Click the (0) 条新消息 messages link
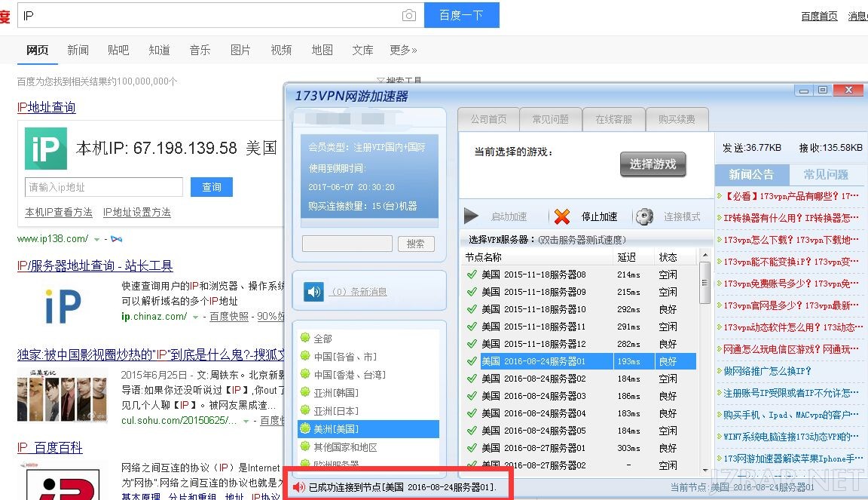This screenshot has height=500, width=868. coord(359,292)
